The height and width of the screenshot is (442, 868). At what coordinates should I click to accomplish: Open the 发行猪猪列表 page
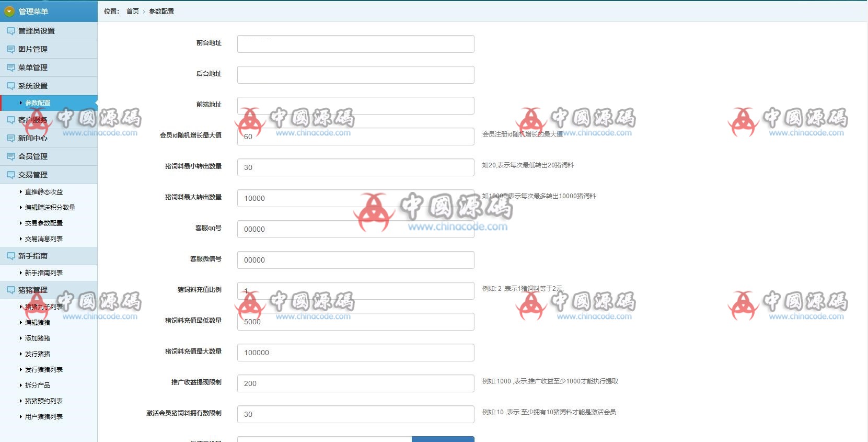pos(44,370)
